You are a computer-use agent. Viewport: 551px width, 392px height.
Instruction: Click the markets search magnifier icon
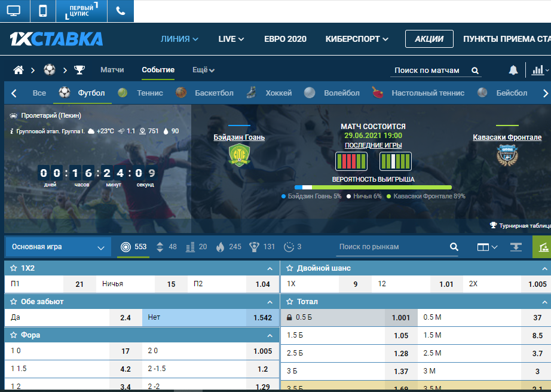(454, 247)
